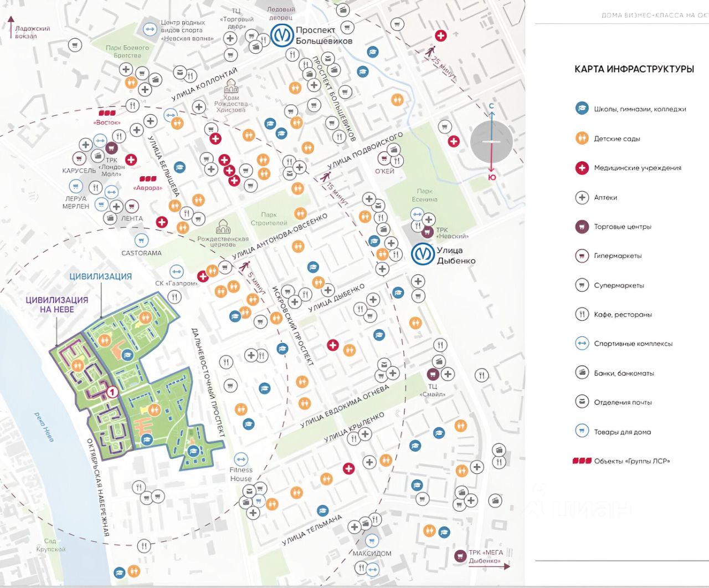
Task: Click the О'КЕЙ hypermarket label
Action: pyautogui.click(x=385, y=171)
